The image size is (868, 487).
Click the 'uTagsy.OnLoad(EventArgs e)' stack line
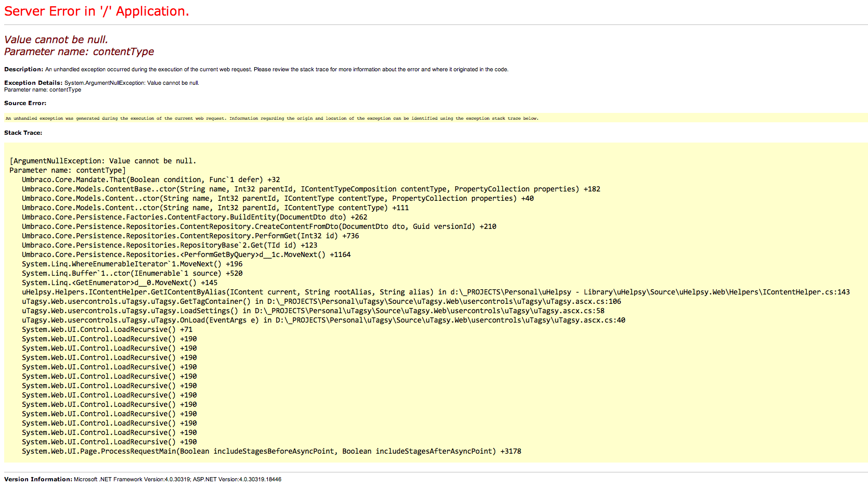click(x=323, y=320)
